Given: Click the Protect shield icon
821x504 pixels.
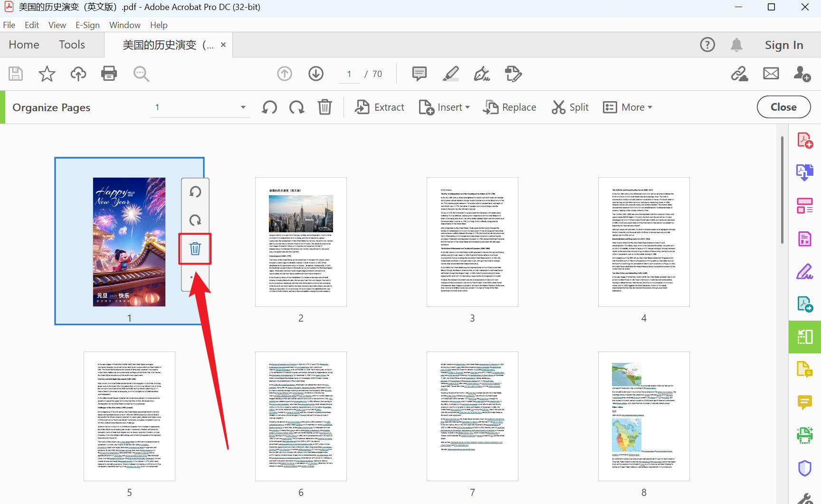Looking at the screenshot, I should 804,468.
